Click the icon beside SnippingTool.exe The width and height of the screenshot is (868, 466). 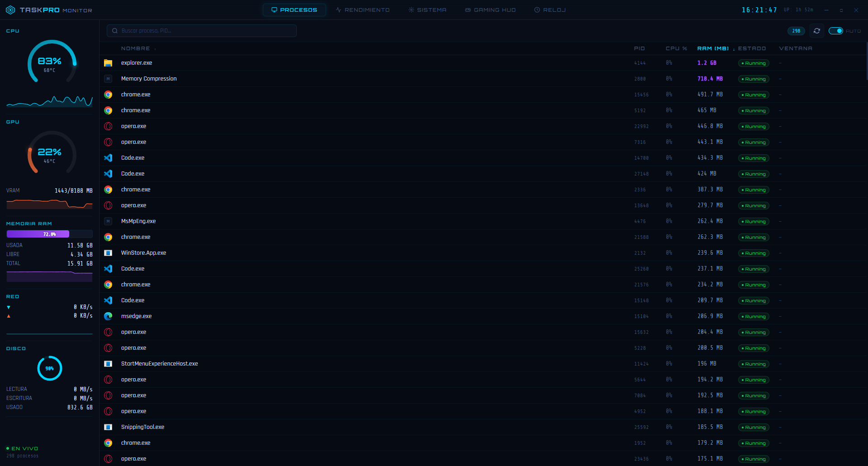[x=108, y=427]
